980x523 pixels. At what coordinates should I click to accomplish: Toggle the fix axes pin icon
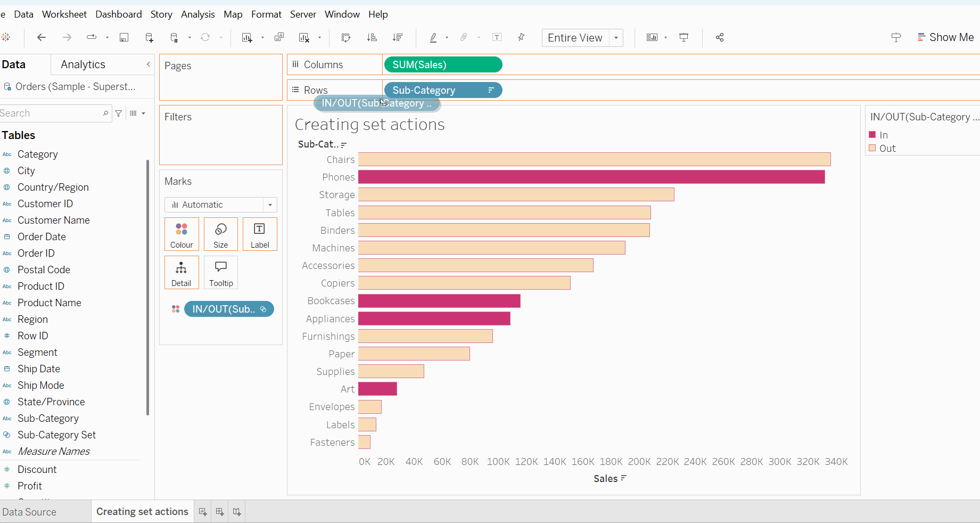coord(521,37)
